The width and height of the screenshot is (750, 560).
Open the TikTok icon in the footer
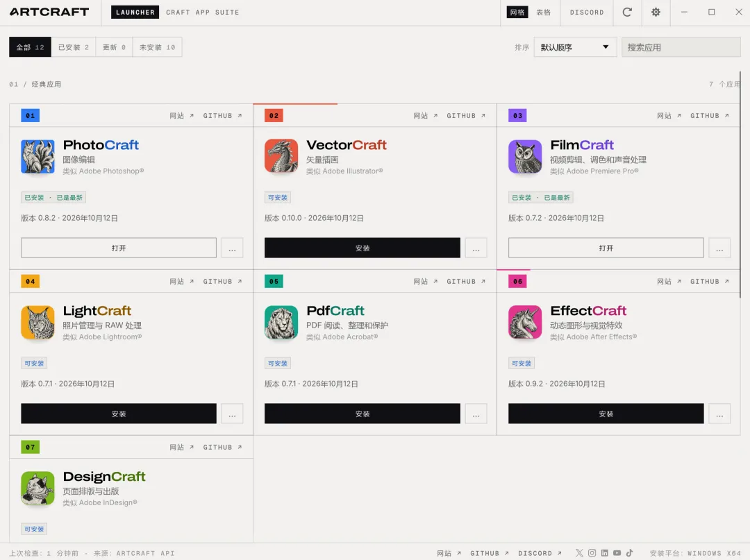(x=629, y=553)
